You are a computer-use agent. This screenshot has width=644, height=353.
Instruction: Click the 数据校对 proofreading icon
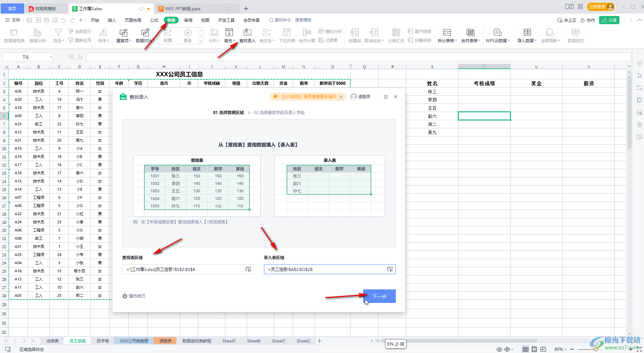coord(576,36)
